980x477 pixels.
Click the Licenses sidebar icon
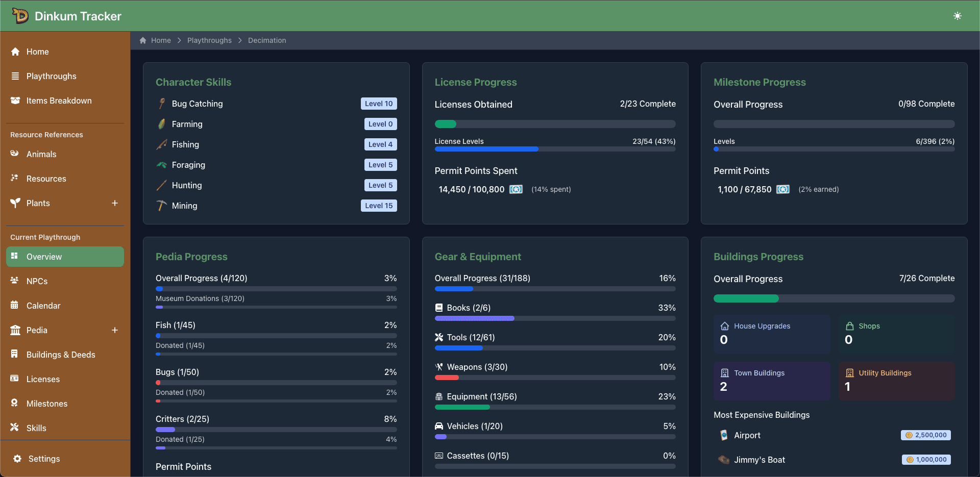(x=15, y=379)
